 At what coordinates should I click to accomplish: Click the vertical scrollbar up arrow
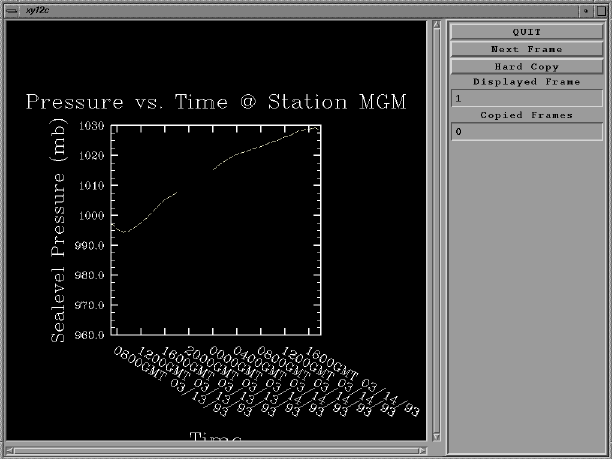click(x=436, y=26)
